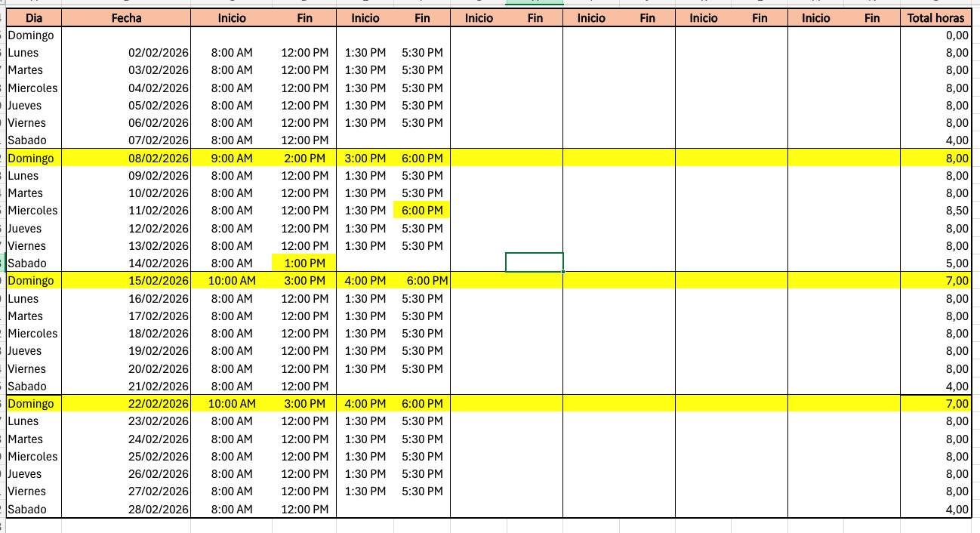
Task: Click the 4,00 total in the 28/02/2026 row
Action: pos(935,510)
